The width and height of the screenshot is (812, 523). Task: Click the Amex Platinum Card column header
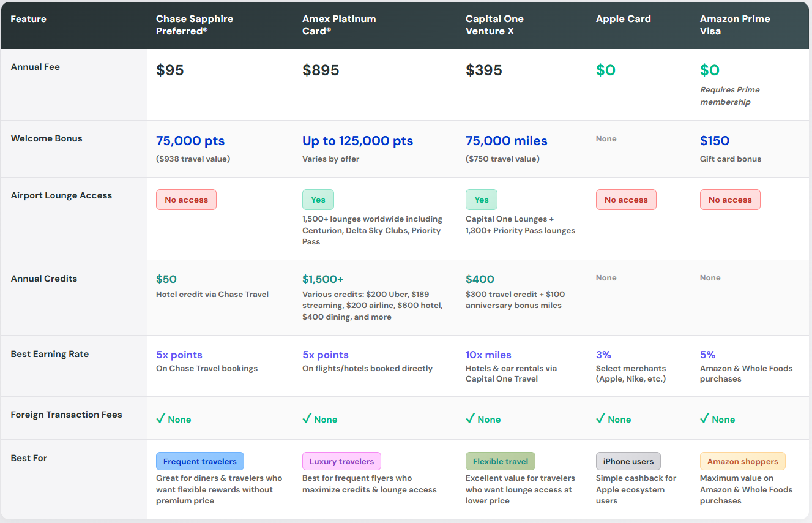click(x=339, y=24)
